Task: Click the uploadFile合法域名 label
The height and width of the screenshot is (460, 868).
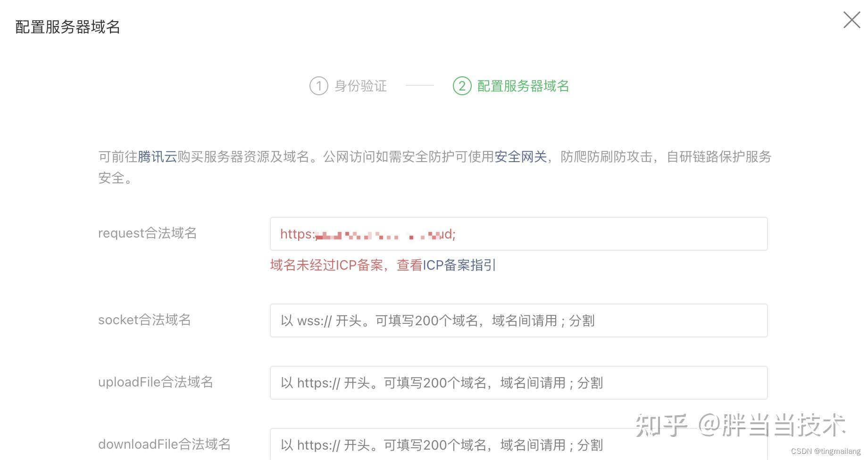Action: pos(155,382)
